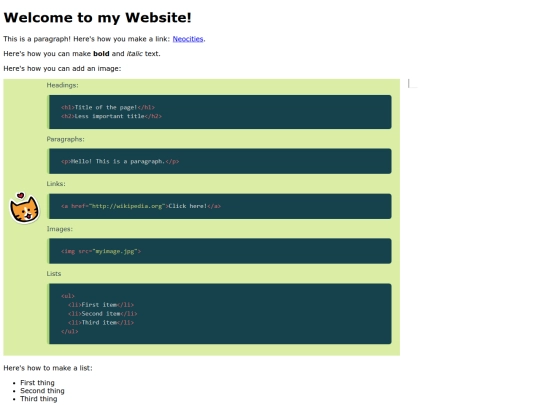The image size is (540, 405).
Task: Click the wikipedia.org anchor code line
Action: tap(141, 206)
